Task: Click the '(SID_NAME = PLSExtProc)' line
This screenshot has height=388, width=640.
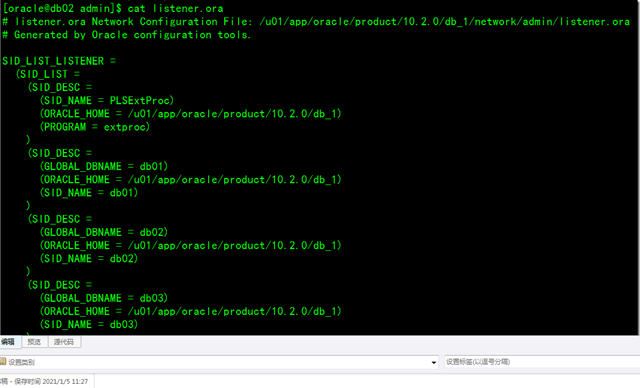Action: click(x=107, y=100)
